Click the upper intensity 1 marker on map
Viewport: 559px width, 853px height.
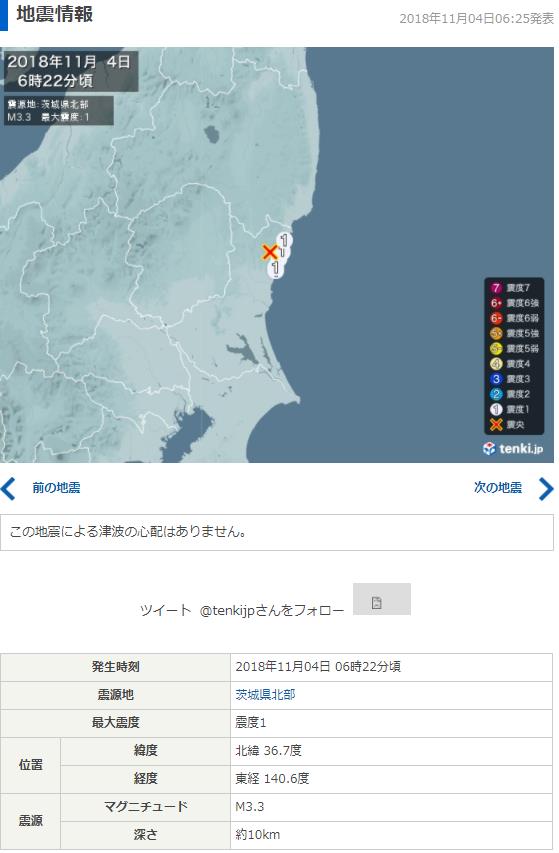tap(284, 240)
